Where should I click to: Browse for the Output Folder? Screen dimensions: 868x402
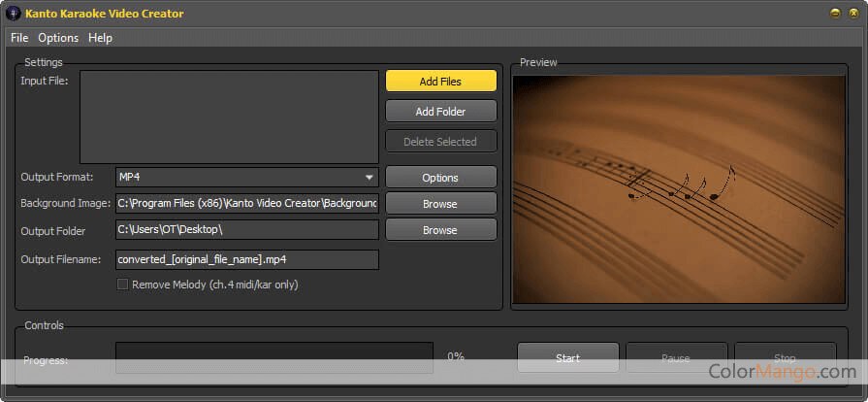(440, 229)
